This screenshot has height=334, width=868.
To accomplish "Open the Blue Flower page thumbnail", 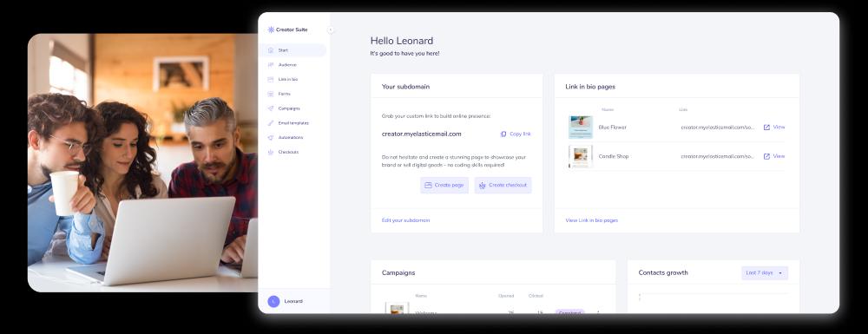I will [580, 128].
